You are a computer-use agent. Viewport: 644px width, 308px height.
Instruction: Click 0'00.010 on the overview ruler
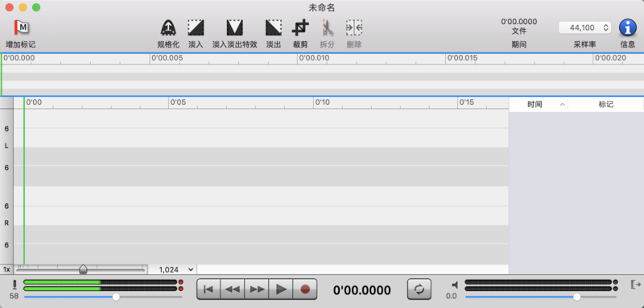coord(314,58)
